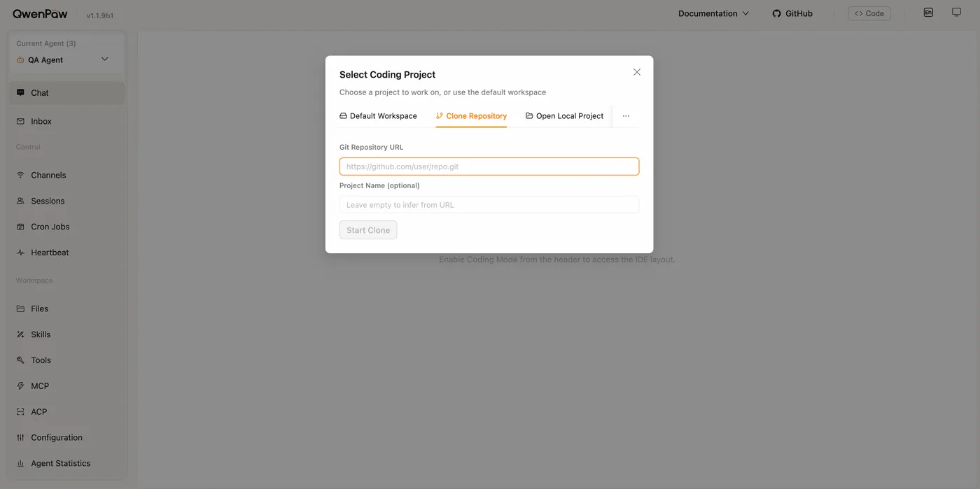Screen dimensions: 980x489
Task: Open the MCP lightning icon item
Action: pos(20,386)
